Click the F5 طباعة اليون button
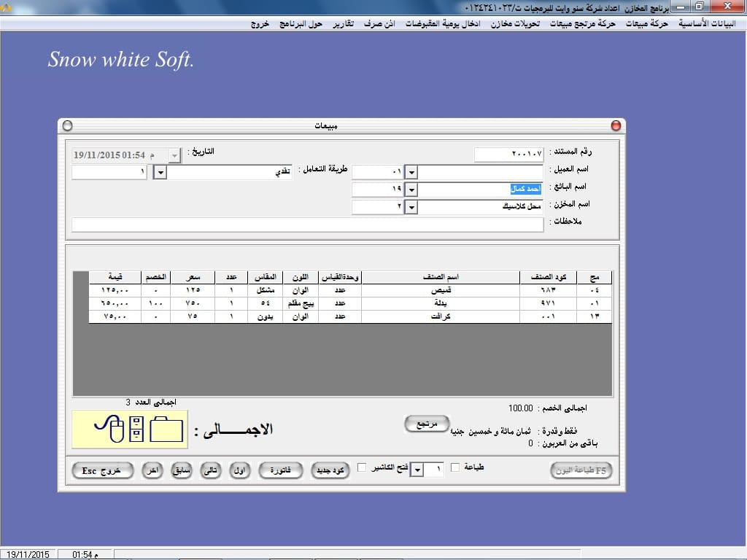 click(x=581, y=470)
